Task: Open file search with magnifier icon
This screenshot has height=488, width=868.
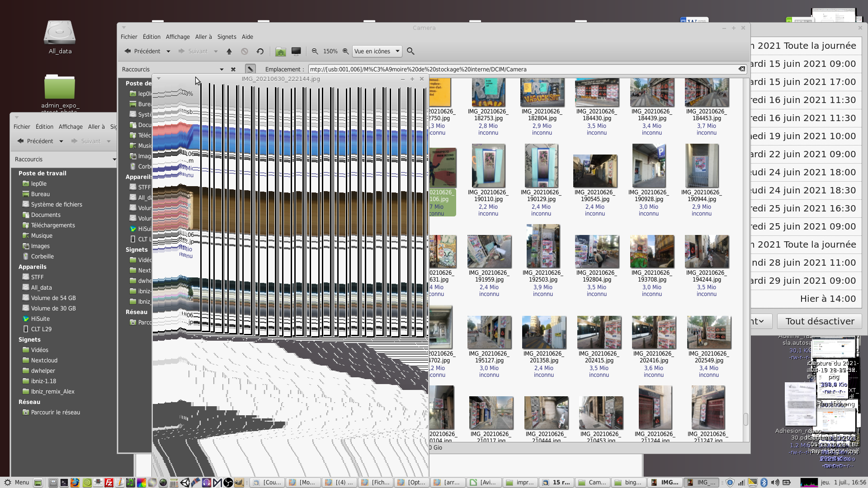Action: pos(410,52)
